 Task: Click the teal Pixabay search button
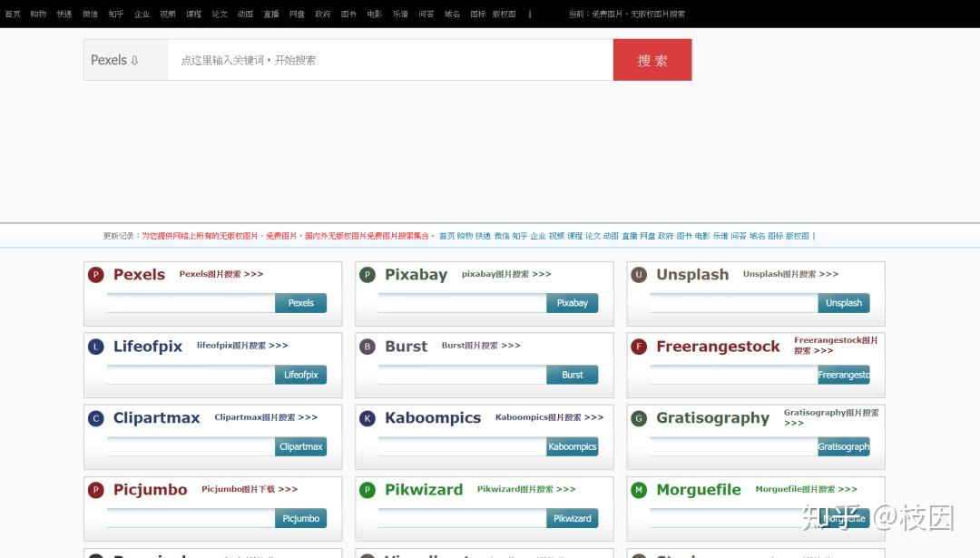pos(572,303)
